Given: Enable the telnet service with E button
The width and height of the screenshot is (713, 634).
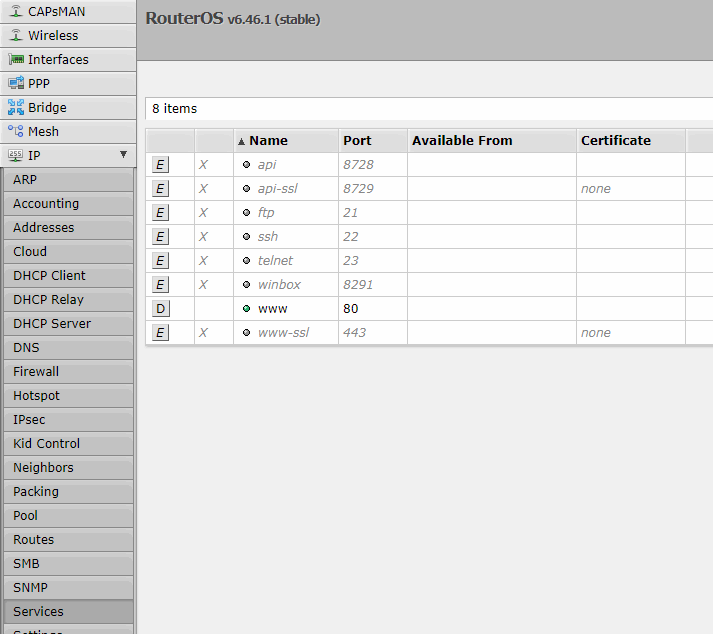Looking at the screenshot, I should (160, 261).
